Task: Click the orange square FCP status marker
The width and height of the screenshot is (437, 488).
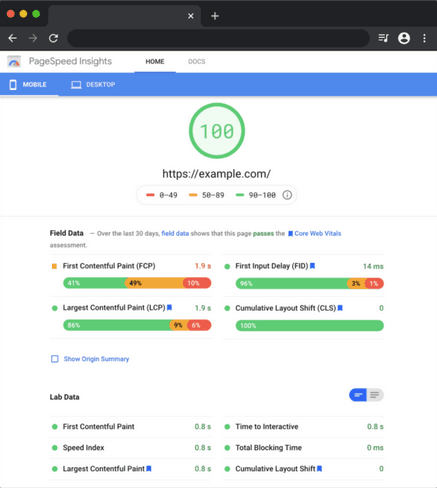Action: point(54,266)
